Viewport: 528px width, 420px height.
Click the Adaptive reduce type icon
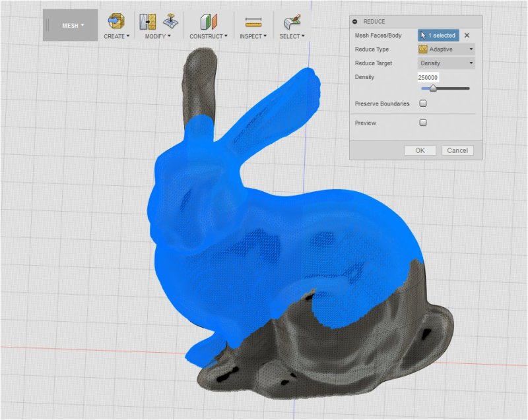click(x=424, y=49)
